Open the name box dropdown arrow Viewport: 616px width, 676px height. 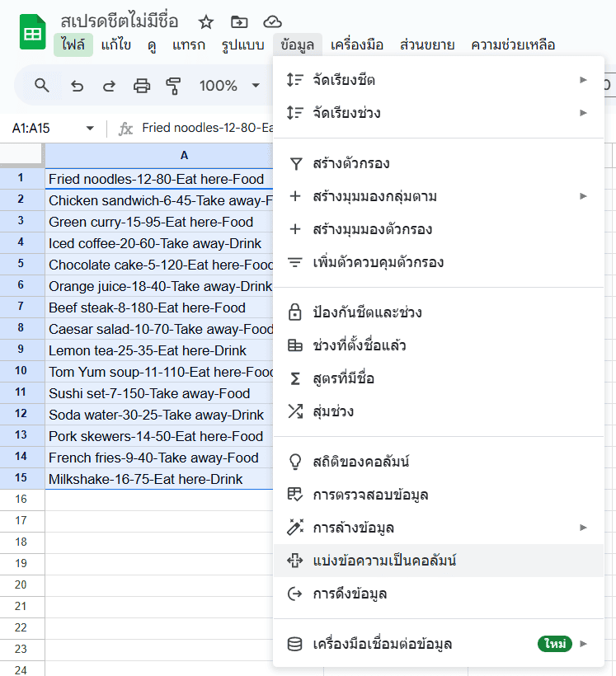point(90,129)
